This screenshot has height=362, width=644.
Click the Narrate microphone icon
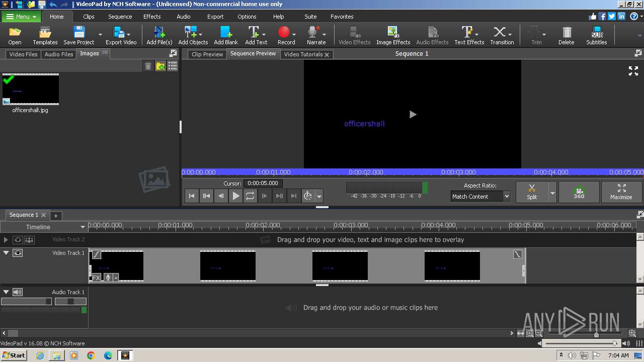coord(314,36)
